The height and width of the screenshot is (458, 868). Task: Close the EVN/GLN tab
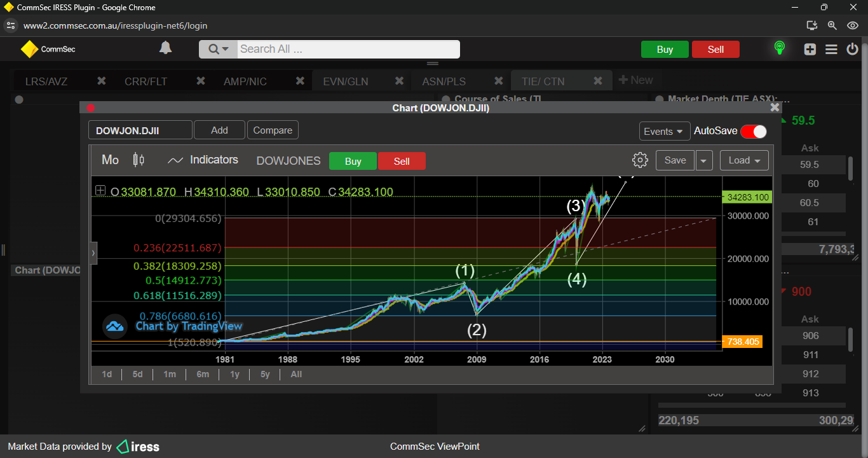[399, 81]
